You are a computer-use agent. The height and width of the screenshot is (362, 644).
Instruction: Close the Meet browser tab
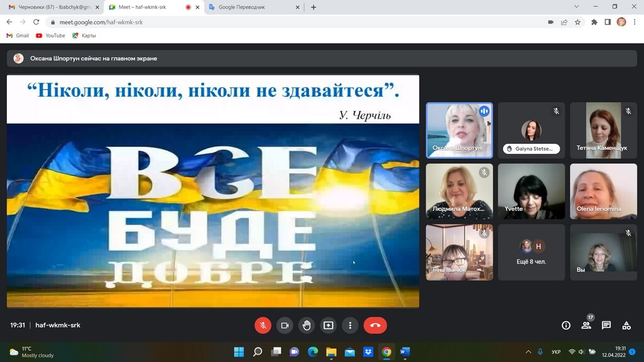(x=197, y=7)
